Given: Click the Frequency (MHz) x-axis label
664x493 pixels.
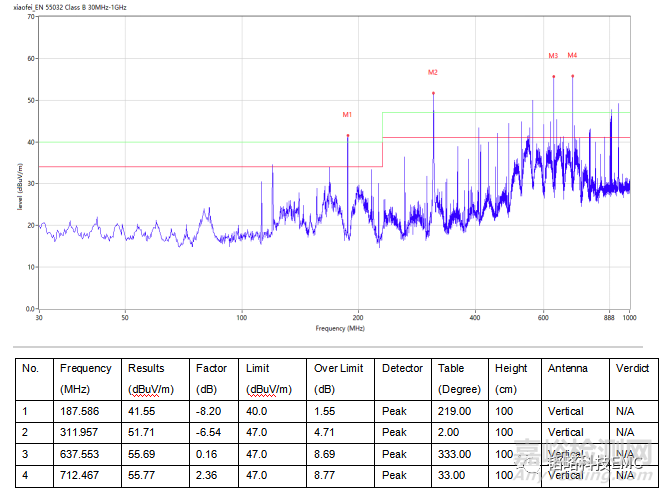Looking at the screenshot, I should point(340,328).
